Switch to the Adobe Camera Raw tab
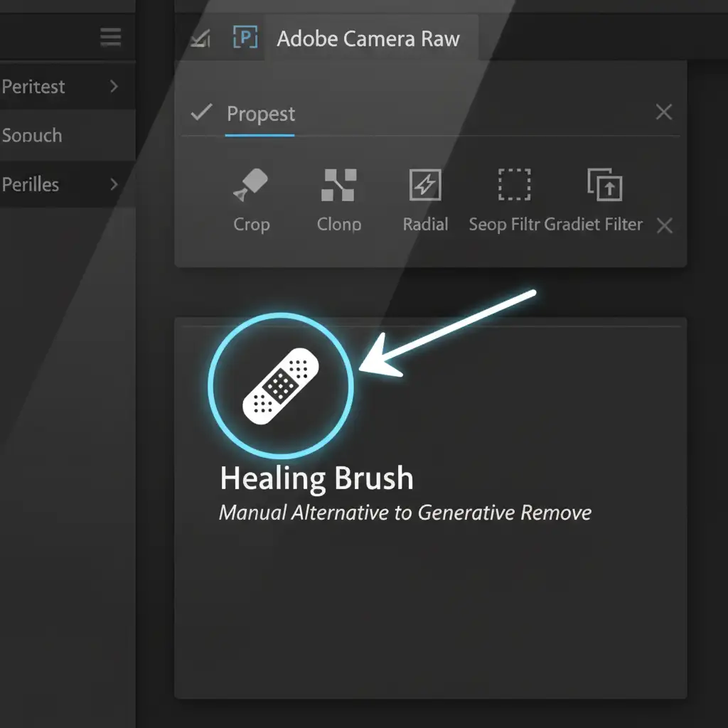 pos(368,38)
